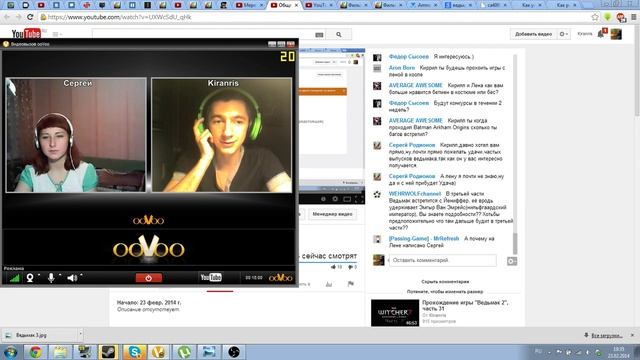Expand the microphone options arrow in ooVoo
This screenshot has height=360, width=640.
tap(60, 276)
